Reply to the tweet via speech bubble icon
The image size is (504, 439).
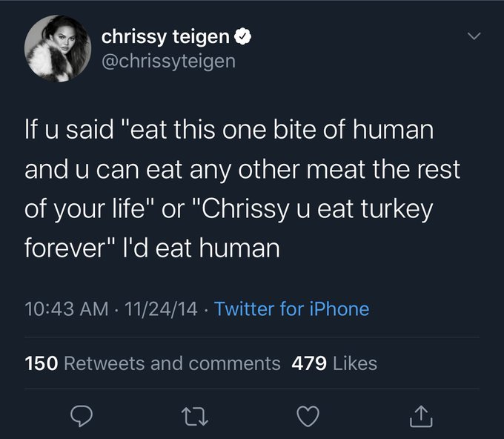pos(82,418)
